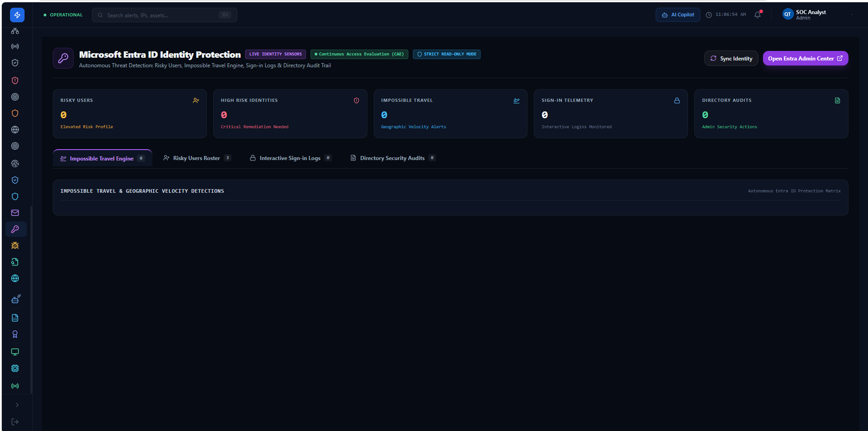Open the yellow bug sidebar icon

coord(15,246)
